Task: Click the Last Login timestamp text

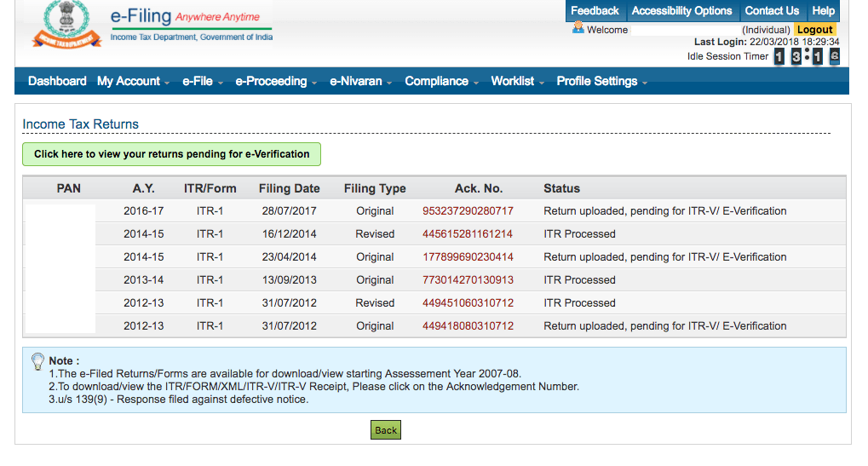Action: tap(767, 42)
